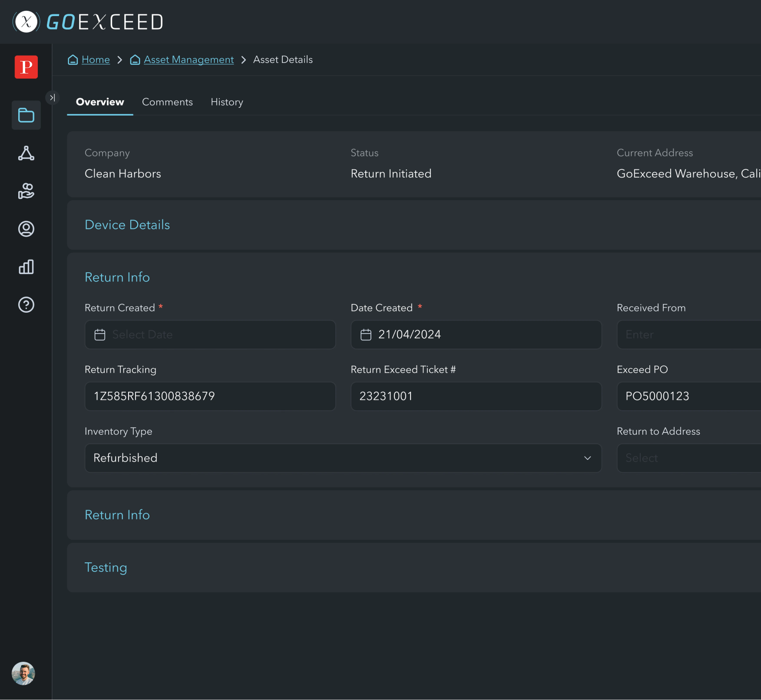Click the Date Created field showing 21/04/2024
This screenshot has width=761, height=700.
point(476,334)
